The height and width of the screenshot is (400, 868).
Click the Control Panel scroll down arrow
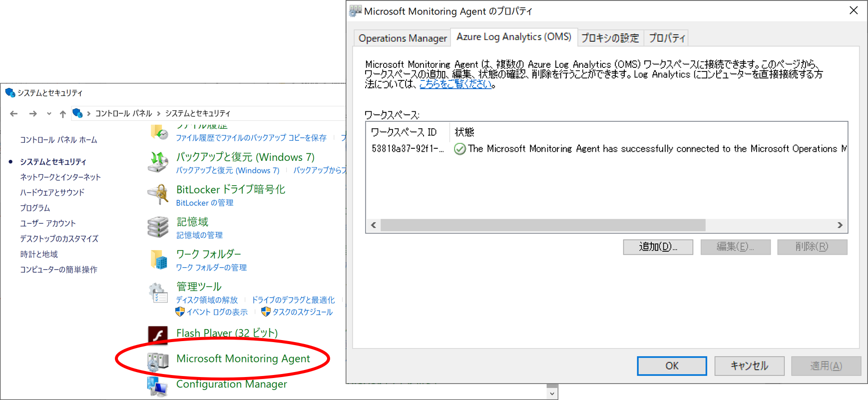pos(552,394)
